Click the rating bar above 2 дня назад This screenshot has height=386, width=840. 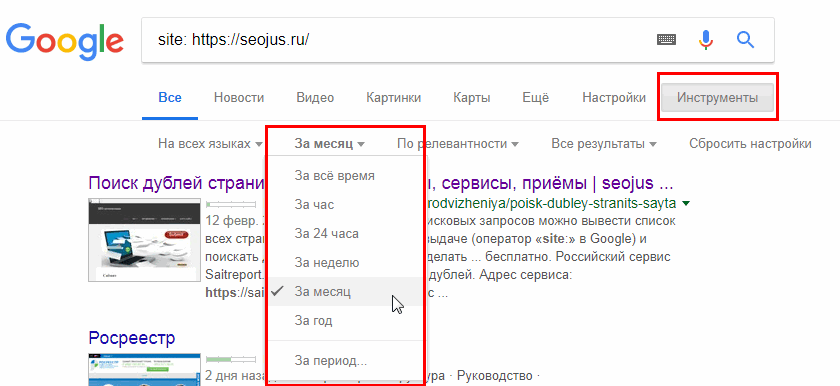[231, 358]
